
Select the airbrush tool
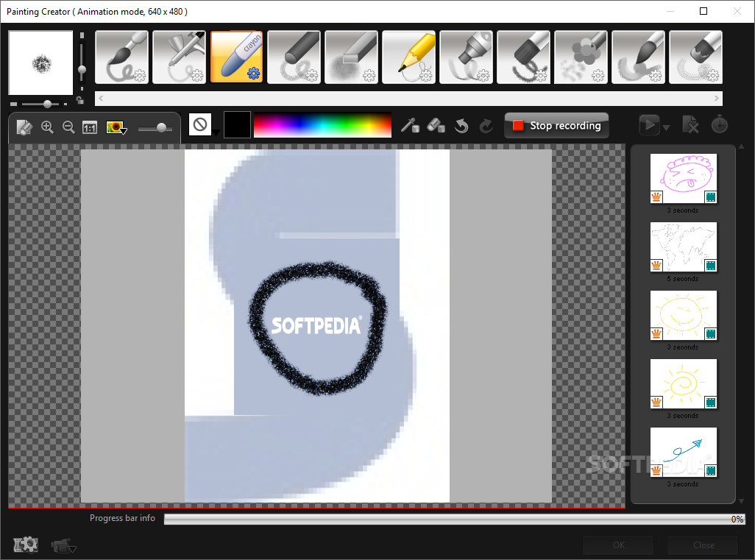[179, 57]
